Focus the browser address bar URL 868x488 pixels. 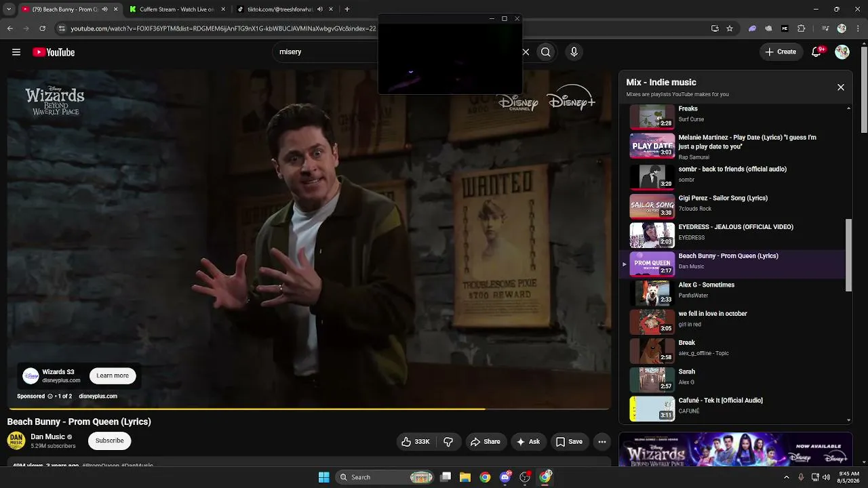click(224, 28)
